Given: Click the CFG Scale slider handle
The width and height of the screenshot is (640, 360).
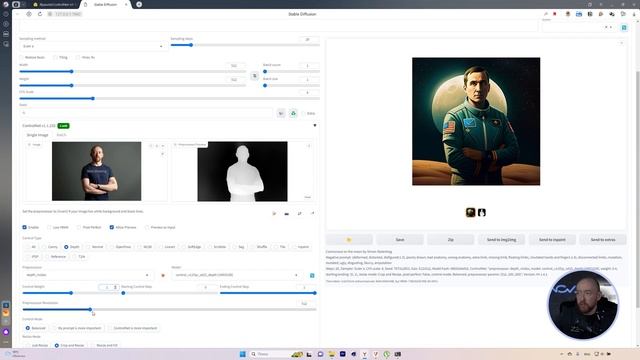Looking at the screenshot, I should pyautogui.click(x=93, y=98).
